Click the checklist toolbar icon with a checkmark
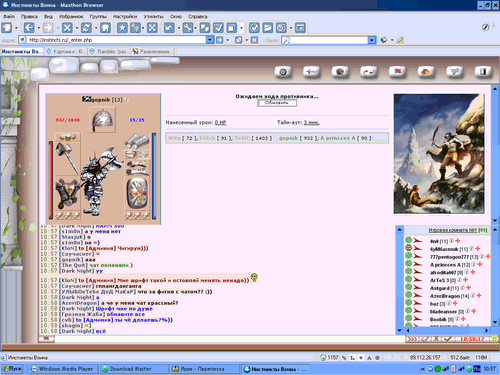Screen dimensions: 500x375 coord(218,28)
